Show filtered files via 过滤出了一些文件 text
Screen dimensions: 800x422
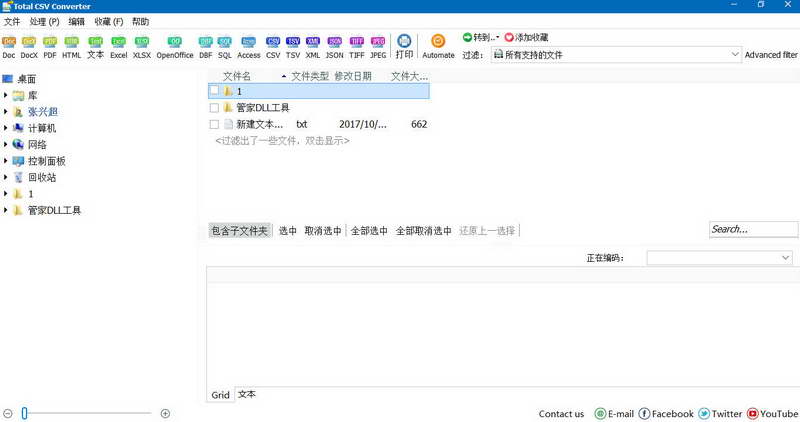pos(282,141)
